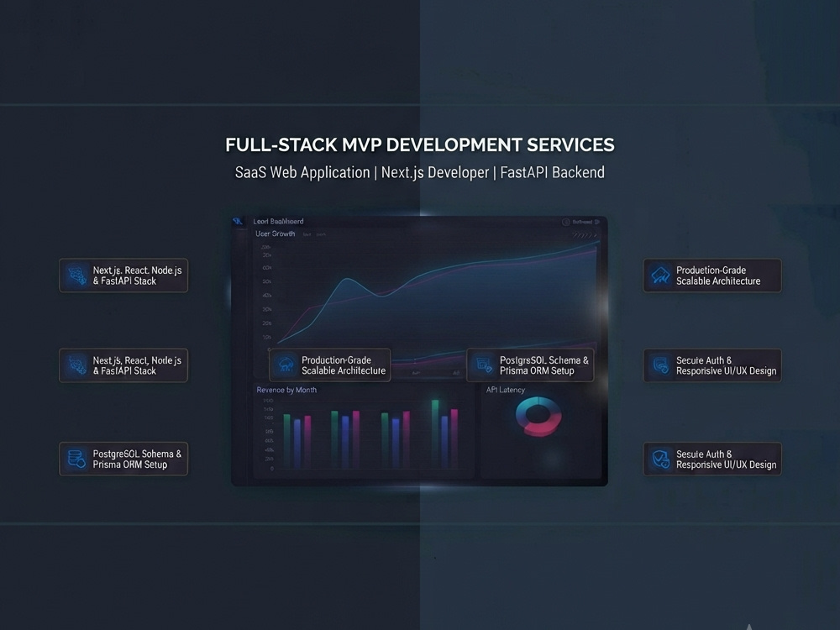840x630 pixels.
Task: Click the "FastAPI Backend" subtitle text
Action: click(553, 172)
